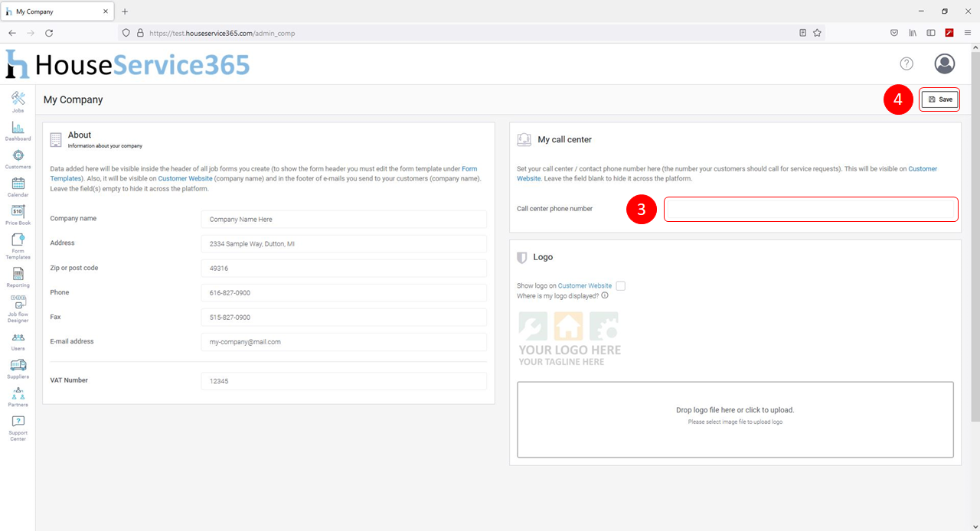Click the 'My call center' heading
Viewport: 980px width, 531px height.
(x=565, y=139)
